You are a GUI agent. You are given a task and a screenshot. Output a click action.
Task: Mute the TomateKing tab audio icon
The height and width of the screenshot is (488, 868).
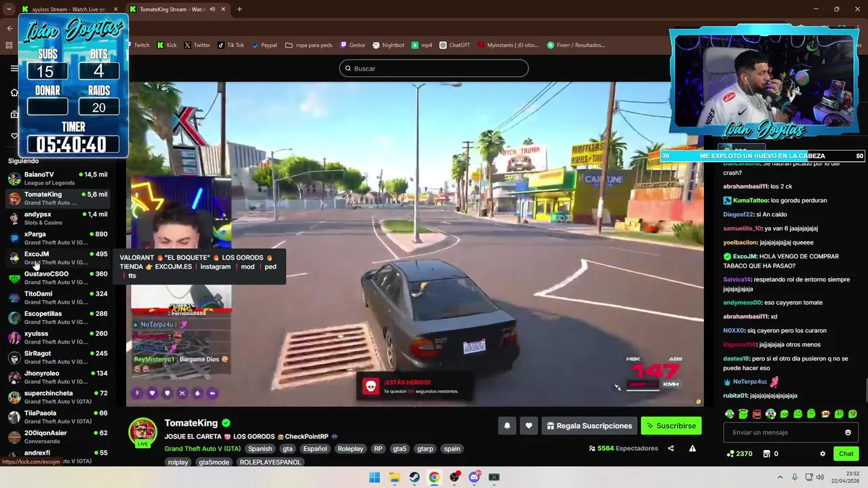tap(212, 9)
